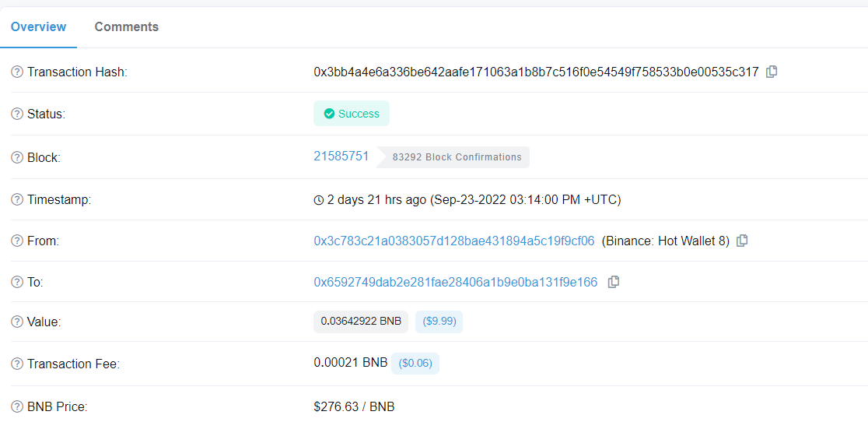Click the Block: label
The width and height of the screenshot is (868, 422).
[44, 157]
